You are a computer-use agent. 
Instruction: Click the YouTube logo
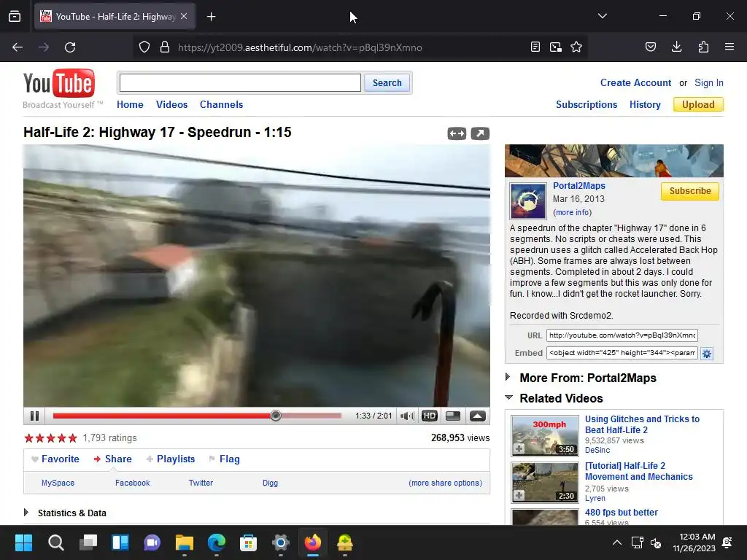(x=59, y=84)
